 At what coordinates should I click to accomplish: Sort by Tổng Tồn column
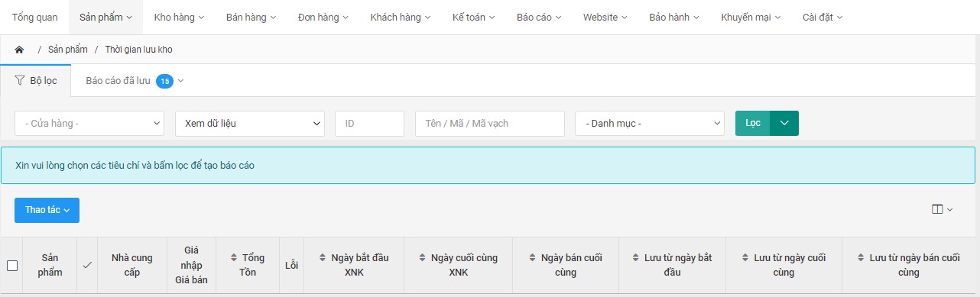(x=248, y=265)
